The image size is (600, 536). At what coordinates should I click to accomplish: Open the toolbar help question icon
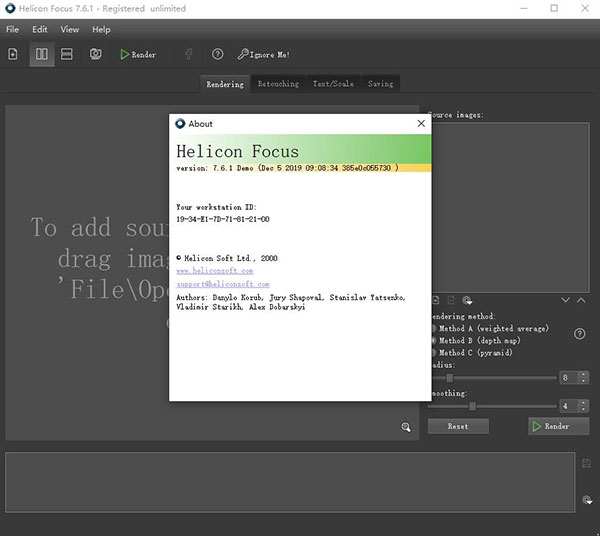point(217,54)
